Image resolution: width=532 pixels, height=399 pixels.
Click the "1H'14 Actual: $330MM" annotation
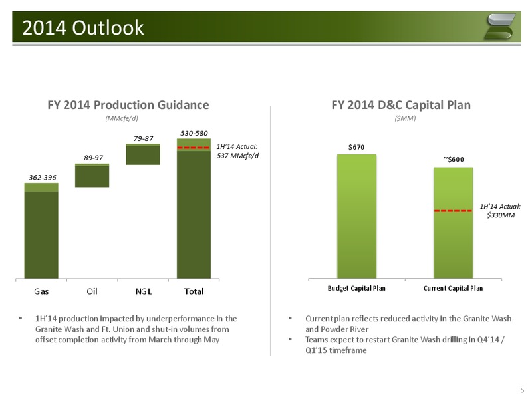[x=500, y=211]
